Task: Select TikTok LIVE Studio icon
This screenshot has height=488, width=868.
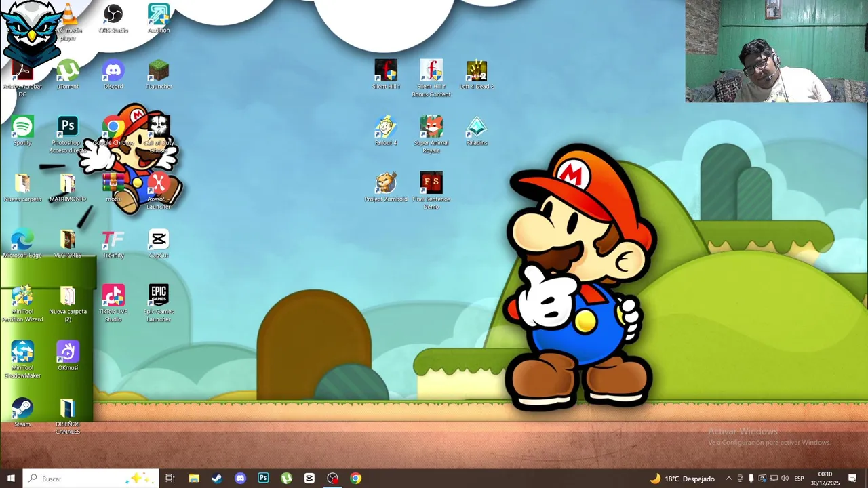Action: click(x=113, y=303)
